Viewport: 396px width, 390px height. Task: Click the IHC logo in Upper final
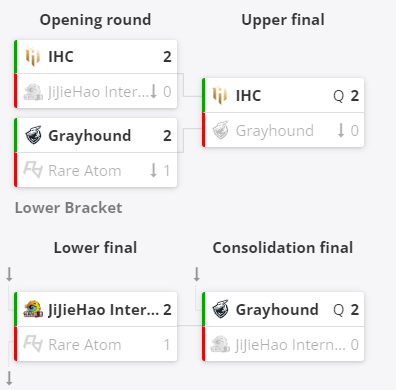pos(220,95)
